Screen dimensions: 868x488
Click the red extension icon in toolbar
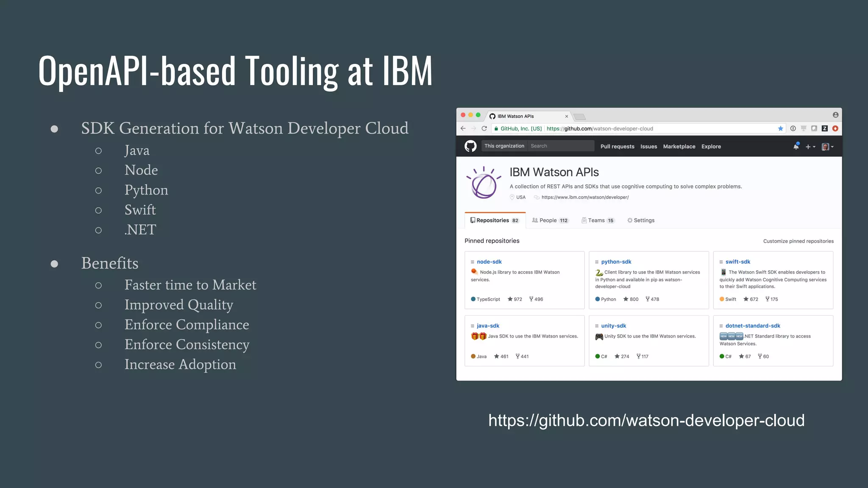[x=835, y=128]
